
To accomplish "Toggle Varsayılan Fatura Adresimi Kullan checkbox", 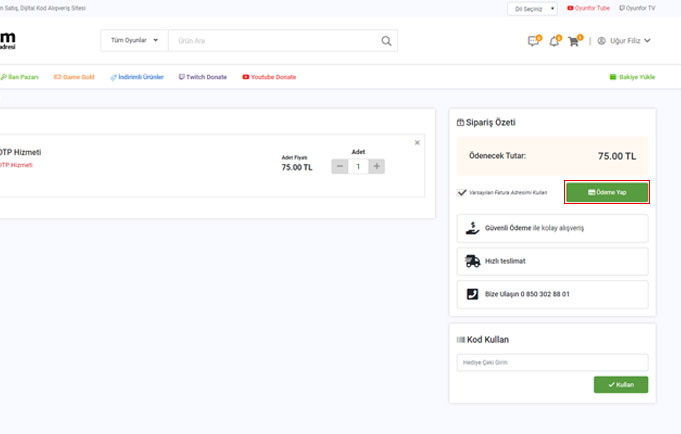I will (x=461, y=192).
